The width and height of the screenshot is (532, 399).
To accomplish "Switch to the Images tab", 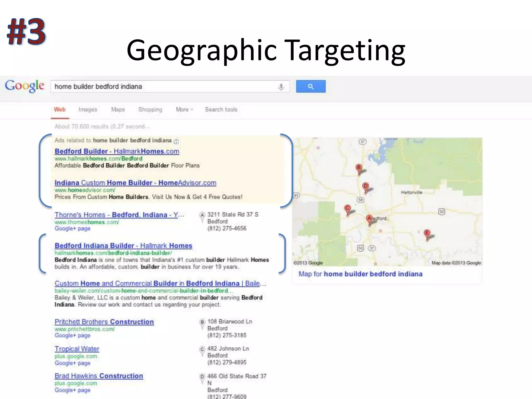I will tap(88, 110).
